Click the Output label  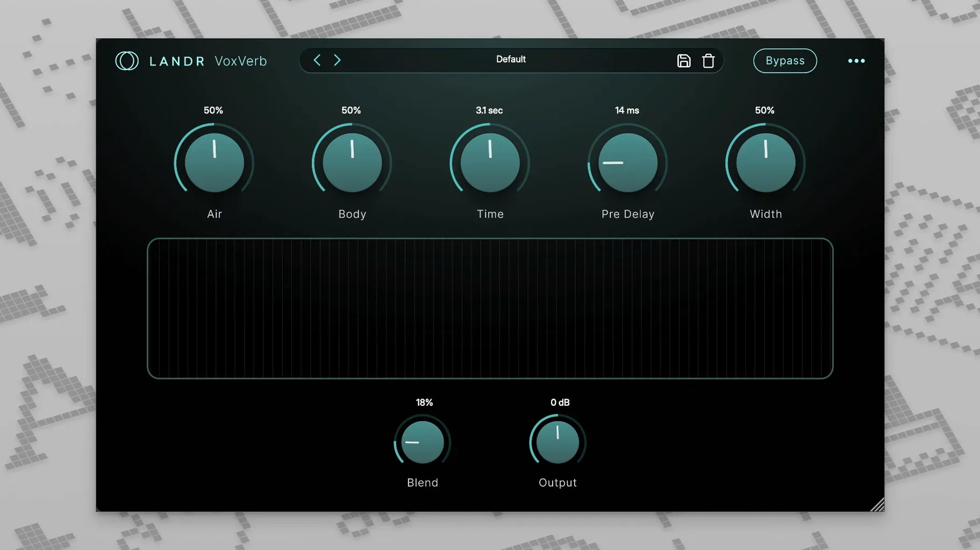click(557, 483)
